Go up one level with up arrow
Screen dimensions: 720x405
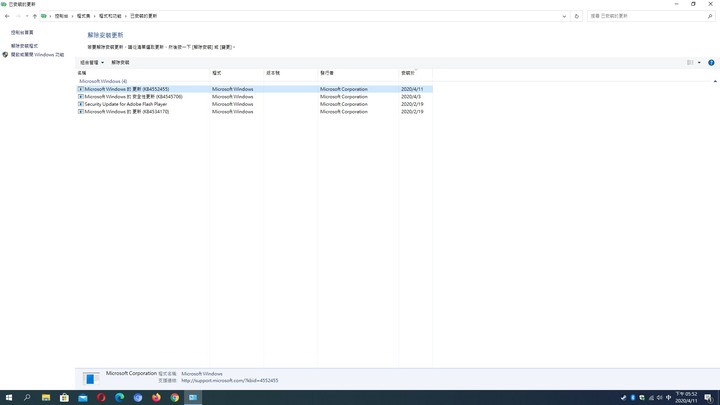point(35,16)
